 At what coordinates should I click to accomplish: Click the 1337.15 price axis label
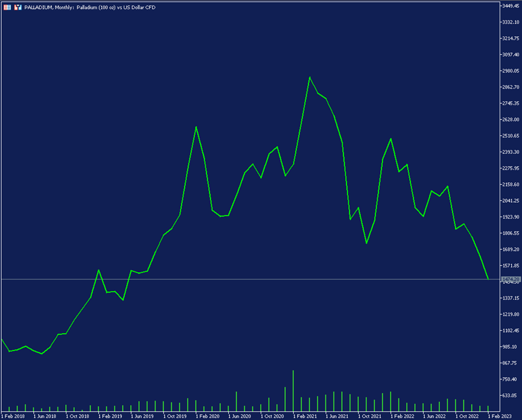pos(511,298)
